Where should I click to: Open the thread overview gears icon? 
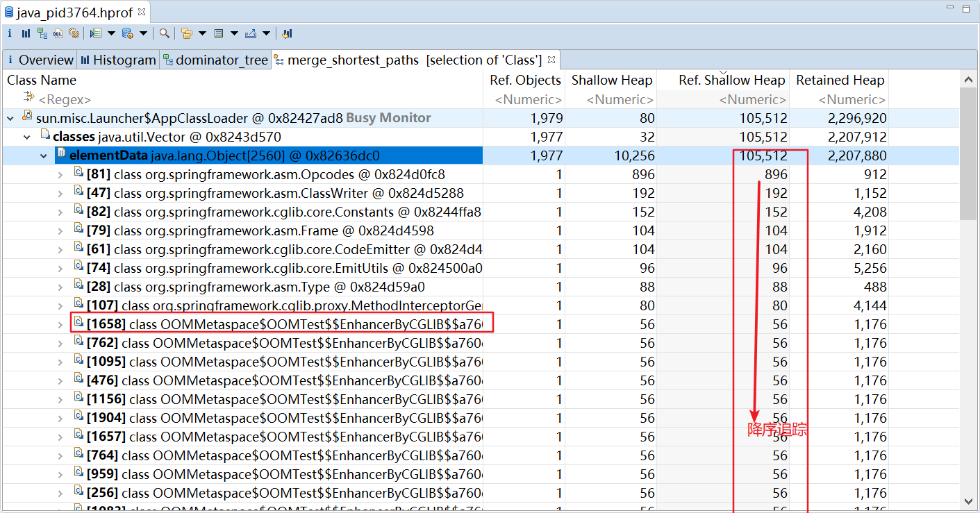[x=74, y=33]
